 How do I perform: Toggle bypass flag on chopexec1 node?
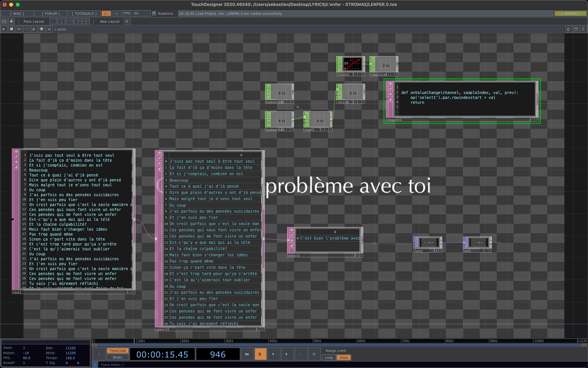coord(390,94)
